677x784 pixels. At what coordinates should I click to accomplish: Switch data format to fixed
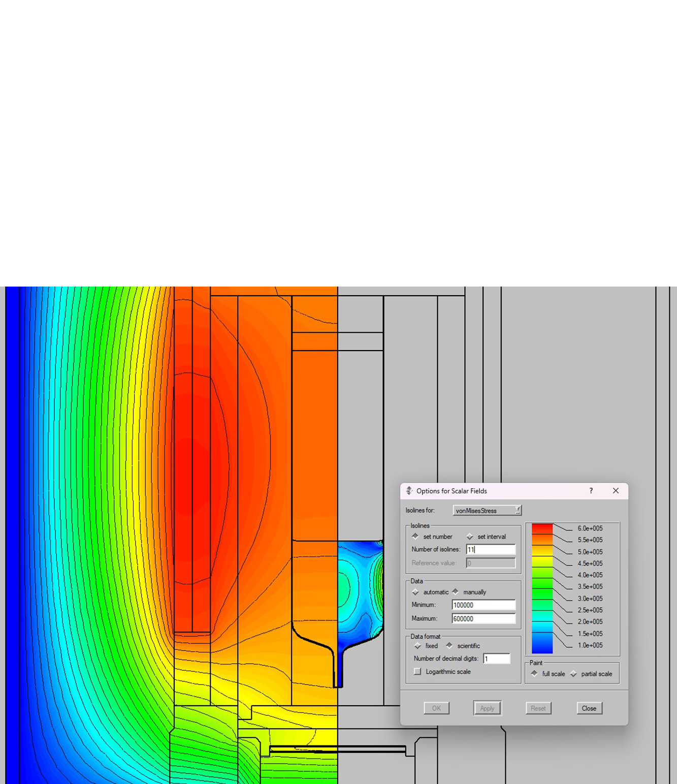(417, 646)
